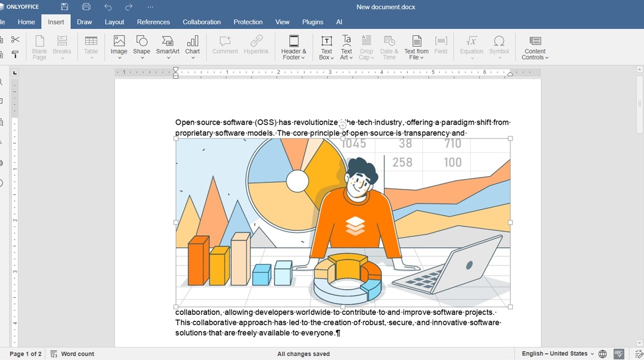
Task: Click the bottom-right resize handle of the image
Action: point(510,307)
